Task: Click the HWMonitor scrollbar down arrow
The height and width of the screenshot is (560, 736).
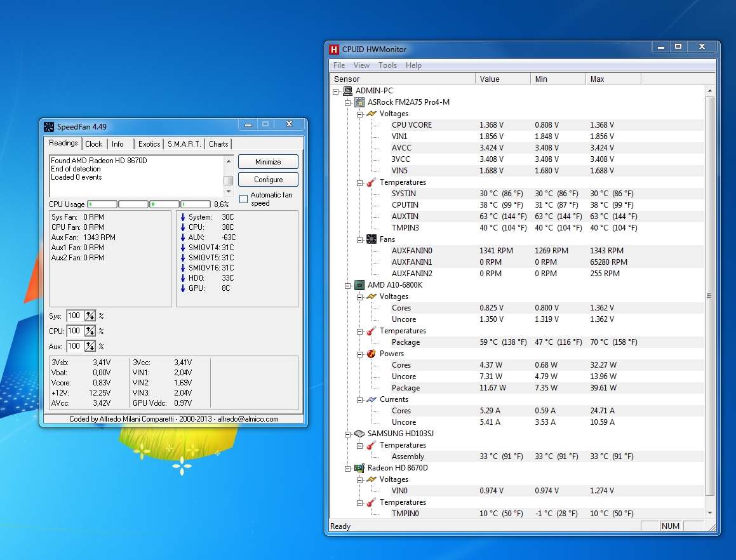Action: click(x=710, y=513)
